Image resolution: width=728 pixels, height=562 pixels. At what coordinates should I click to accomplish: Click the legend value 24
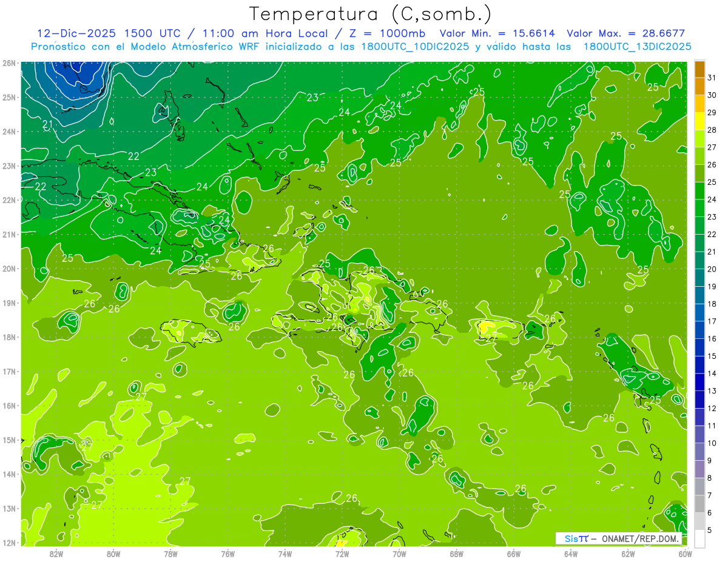coord(712,199)
